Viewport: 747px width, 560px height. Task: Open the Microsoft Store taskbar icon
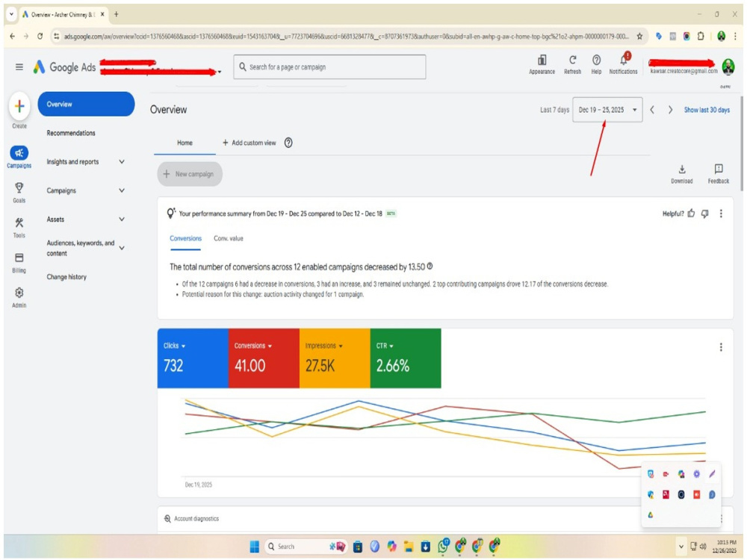pos(357,547)
